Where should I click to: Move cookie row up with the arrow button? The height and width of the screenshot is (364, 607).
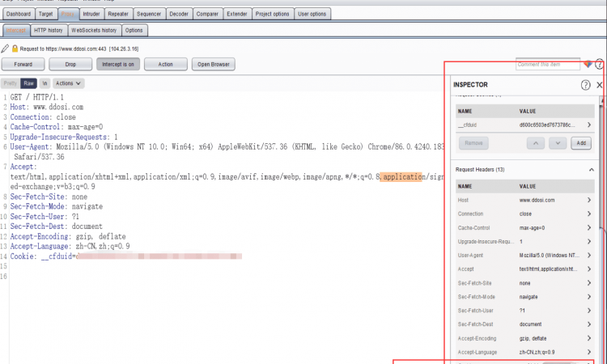(x=536, y=143)
